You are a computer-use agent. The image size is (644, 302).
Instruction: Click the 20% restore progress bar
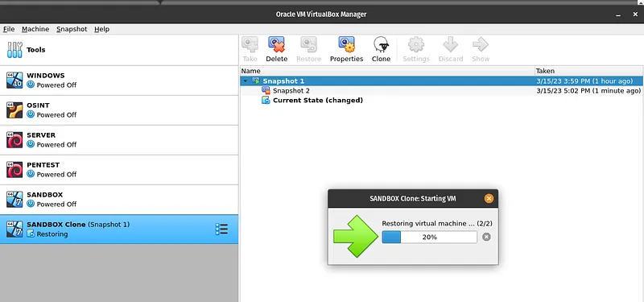(429, 237)
